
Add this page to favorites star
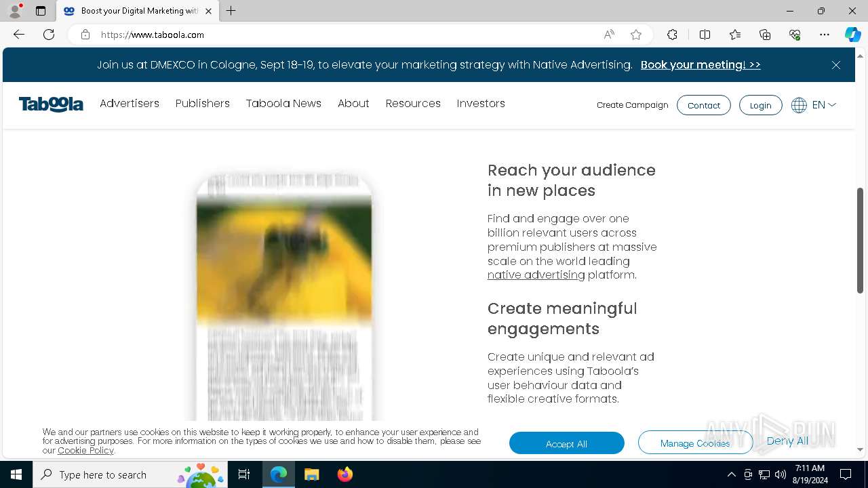click(636, 35)
